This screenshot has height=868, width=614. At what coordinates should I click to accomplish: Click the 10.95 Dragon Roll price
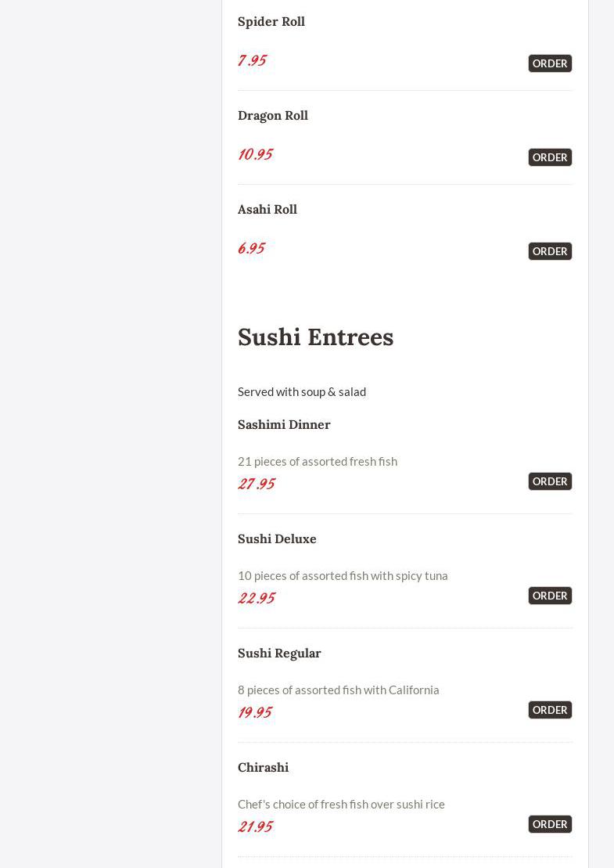tap(255, 154)
